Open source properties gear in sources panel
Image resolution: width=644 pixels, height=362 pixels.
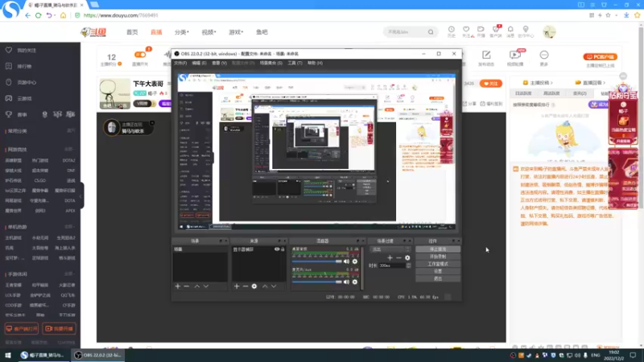click(254, 286)
